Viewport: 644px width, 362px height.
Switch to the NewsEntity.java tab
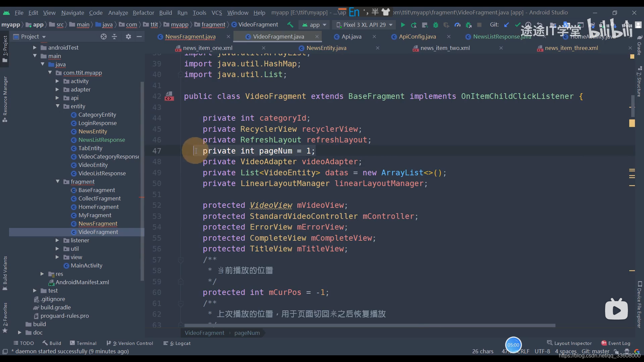click(326, 48)
